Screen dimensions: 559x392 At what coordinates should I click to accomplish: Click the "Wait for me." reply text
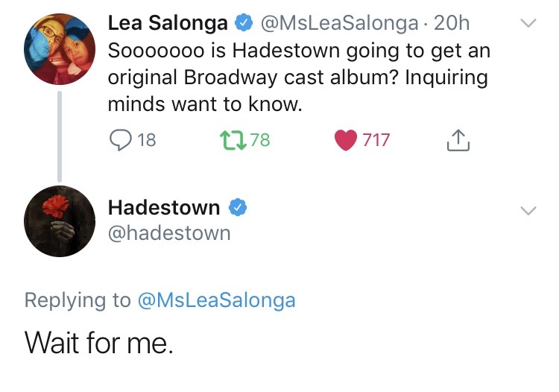point(98,342)
